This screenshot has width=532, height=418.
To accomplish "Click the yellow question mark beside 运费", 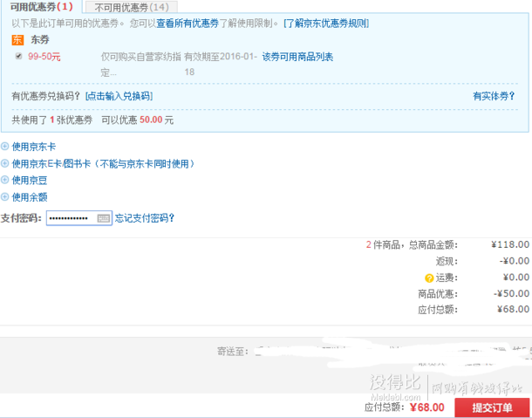I will pyautogui.click(x=429, y=278).
